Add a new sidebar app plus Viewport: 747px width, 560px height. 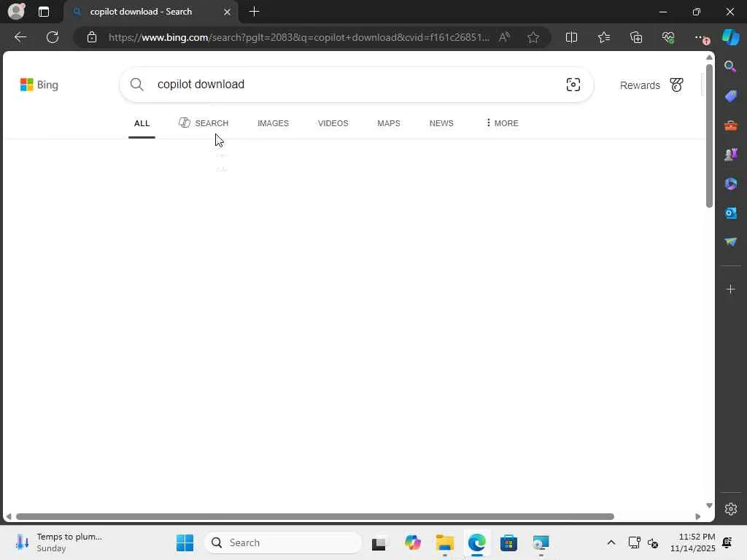coord(730,289)
